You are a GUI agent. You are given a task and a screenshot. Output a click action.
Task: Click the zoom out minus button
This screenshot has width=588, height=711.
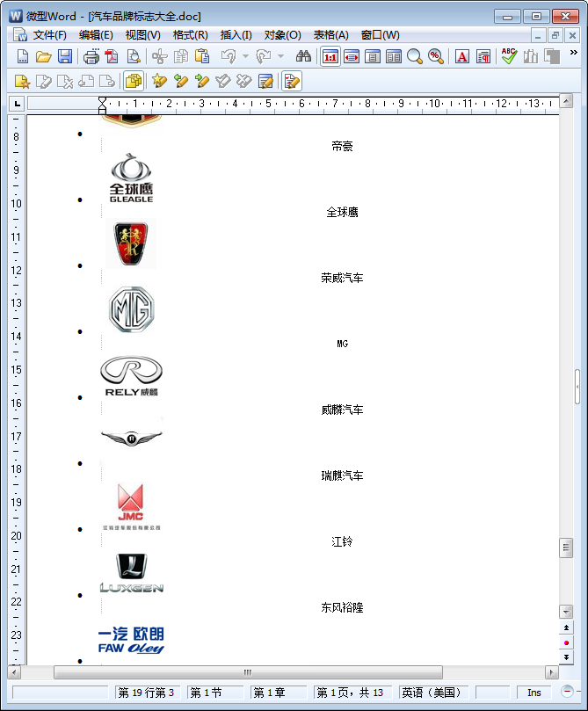(x=567, y=692)
